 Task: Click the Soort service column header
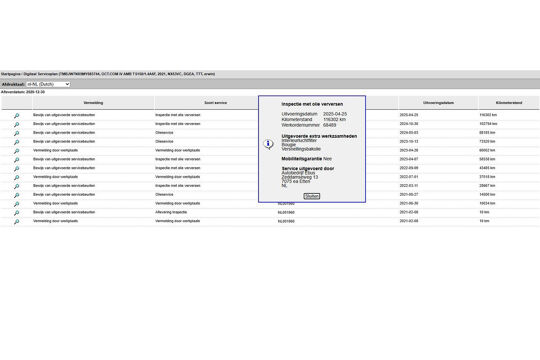tap(216, 103)
